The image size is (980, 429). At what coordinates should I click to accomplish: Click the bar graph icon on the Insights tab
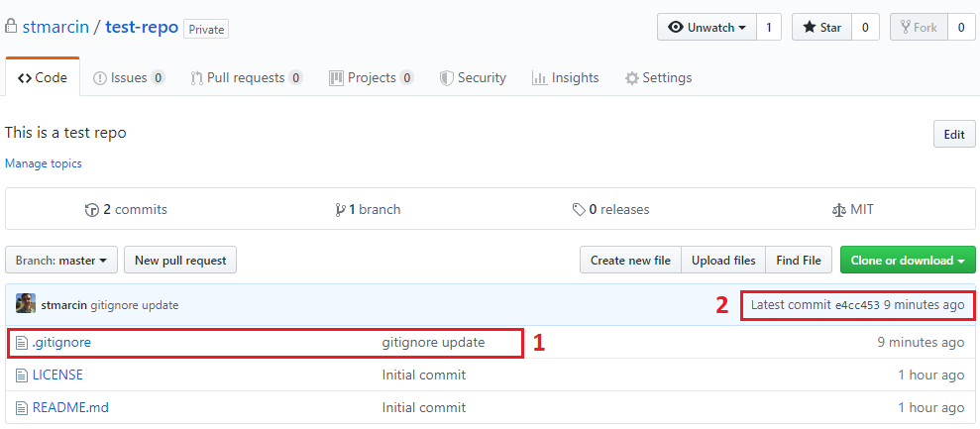click(539, 79)
